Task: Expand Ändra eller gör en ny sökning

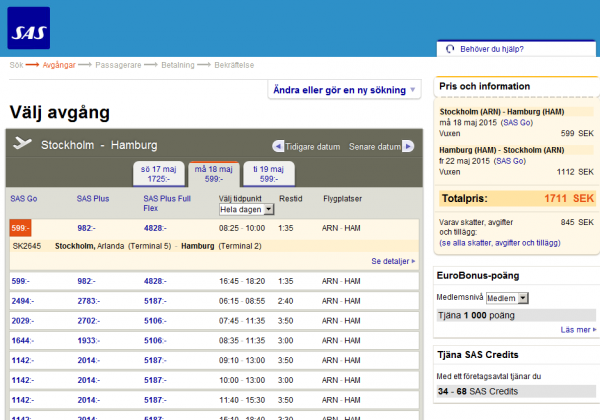Action: coord(344,90)
